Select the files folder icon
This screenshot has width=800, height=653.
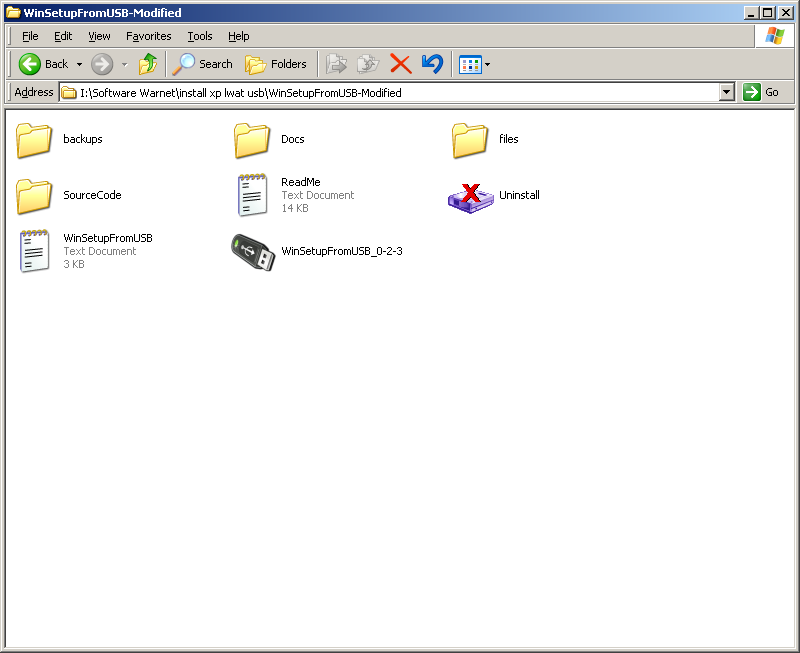click(x=470, y=140)
